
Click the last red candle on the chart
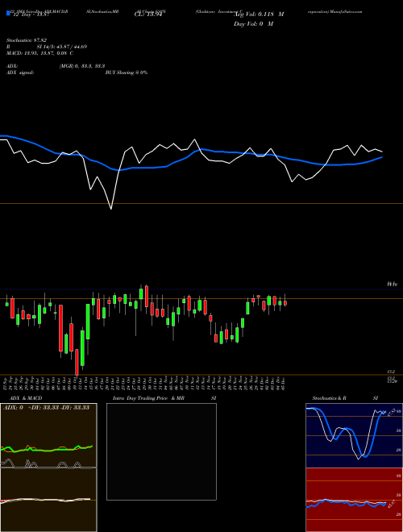(285, 303)
